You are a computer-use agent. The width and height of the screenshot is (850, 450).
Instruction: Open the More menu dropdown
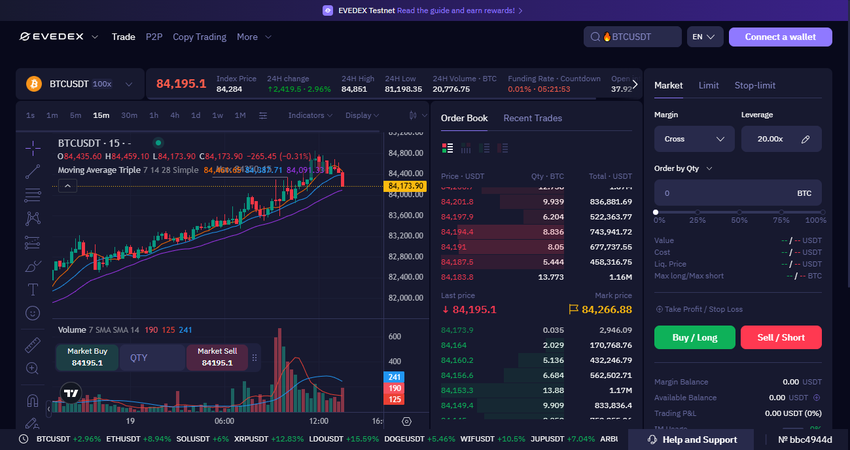pos(254,37)
